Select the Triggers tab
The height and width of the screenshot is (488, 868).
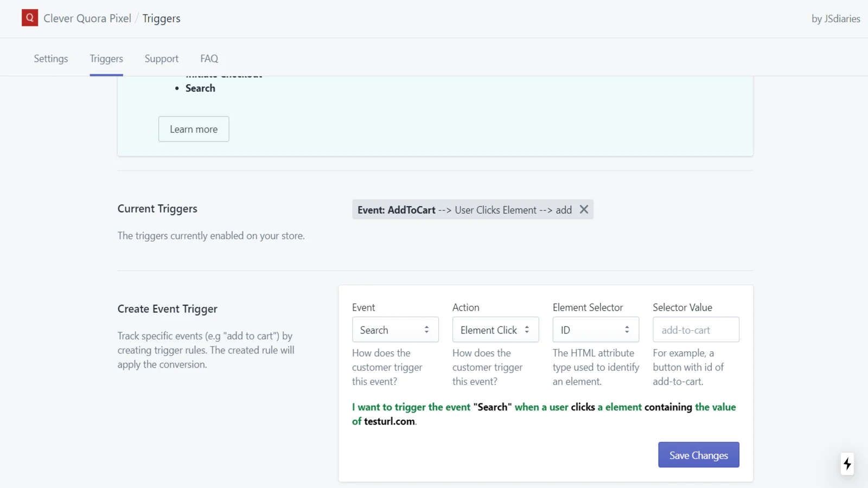(x=106, y=59)
